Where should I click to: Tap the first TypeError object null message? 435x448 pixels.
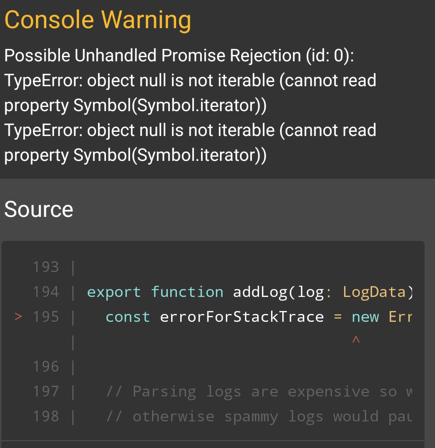pos(190,93)
